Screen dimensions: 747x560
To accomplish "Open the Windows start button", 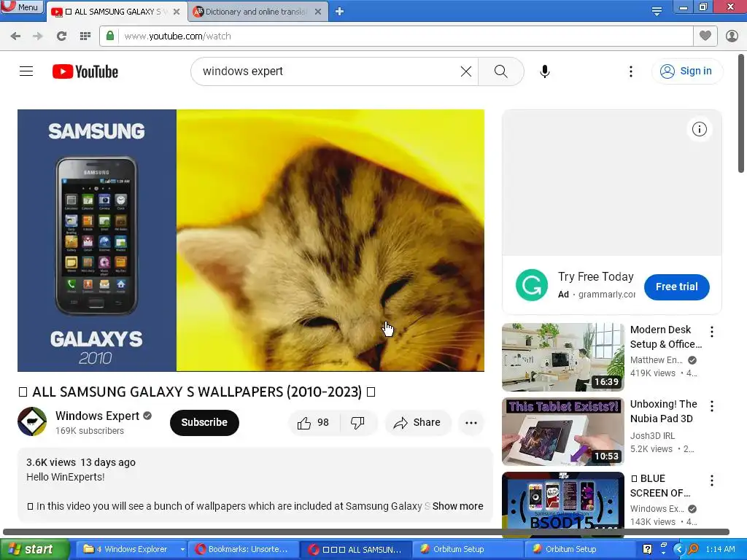I will 34,550.
